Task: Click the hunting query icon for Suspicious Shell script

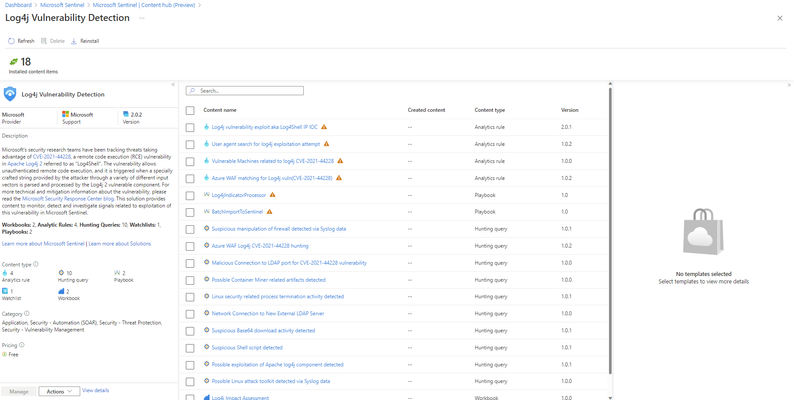Action: (x=207, y=347)
